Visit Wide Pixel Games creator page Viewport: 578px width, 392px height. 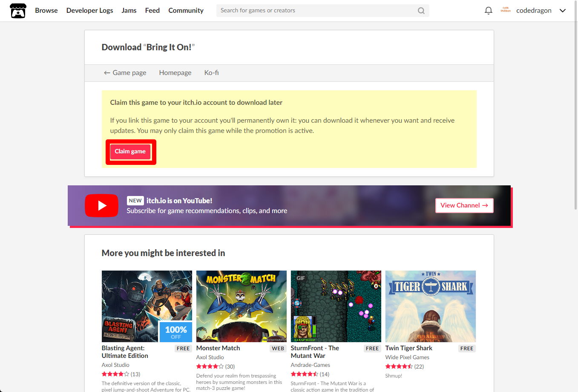coord(407,357)
